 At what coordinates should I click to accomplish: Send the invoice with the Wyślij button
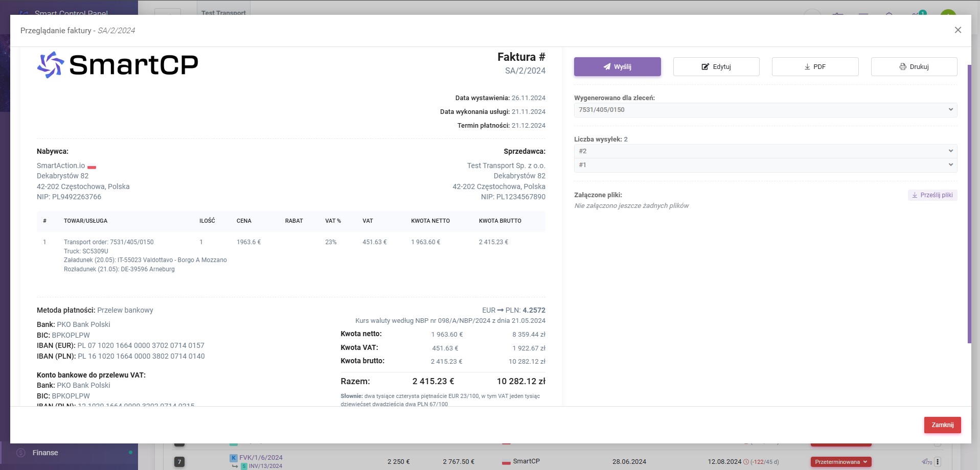pos(617,67)
